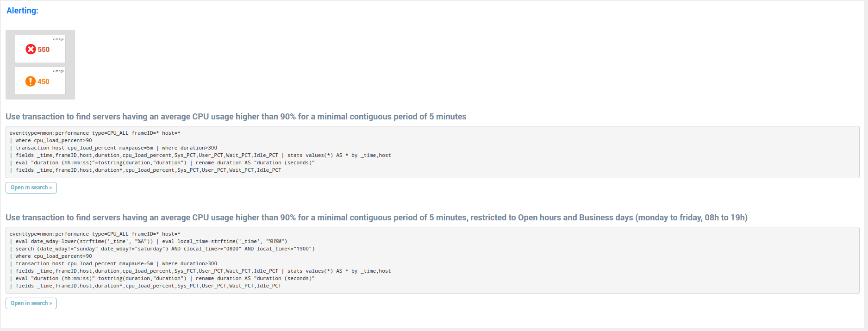Click the first line of the first query block

pos(95,133)
